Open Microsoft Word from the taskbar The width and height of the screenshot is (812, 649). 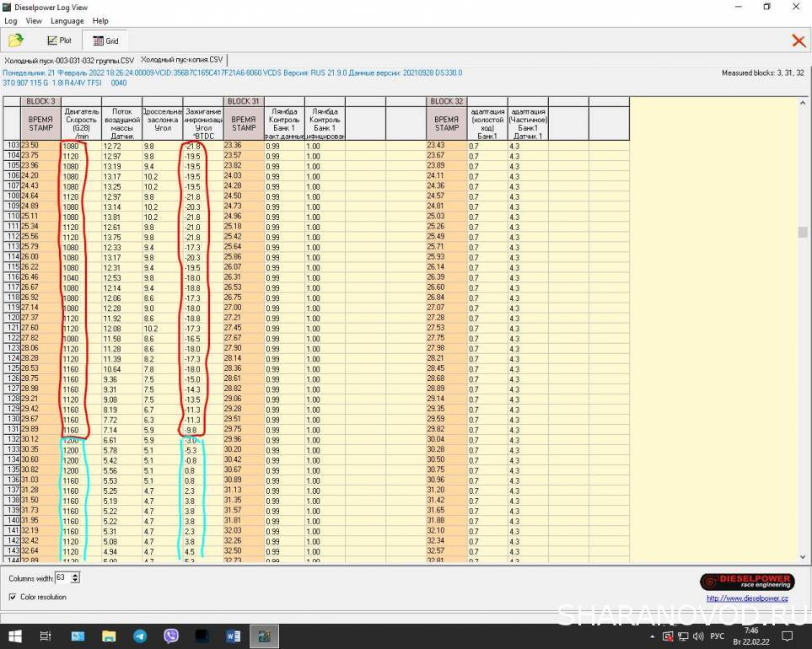click(x=234, y=636)
